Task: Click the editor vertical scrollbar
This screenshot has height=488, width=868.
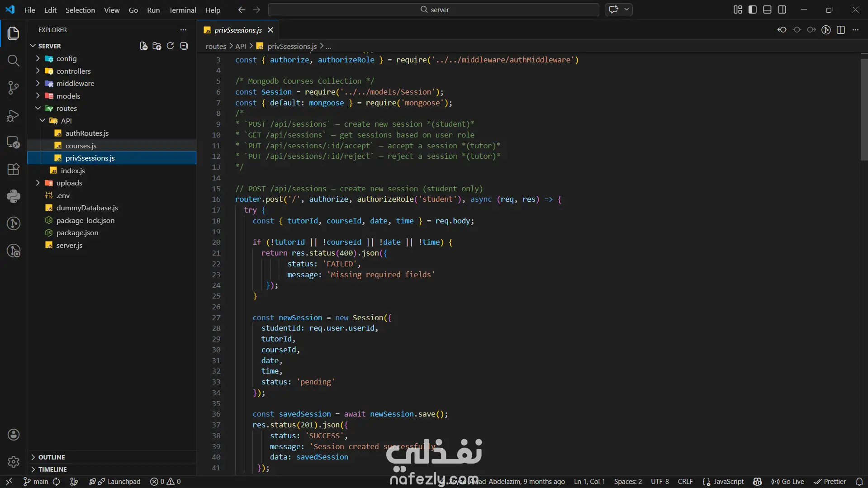Action: (864, 109)
